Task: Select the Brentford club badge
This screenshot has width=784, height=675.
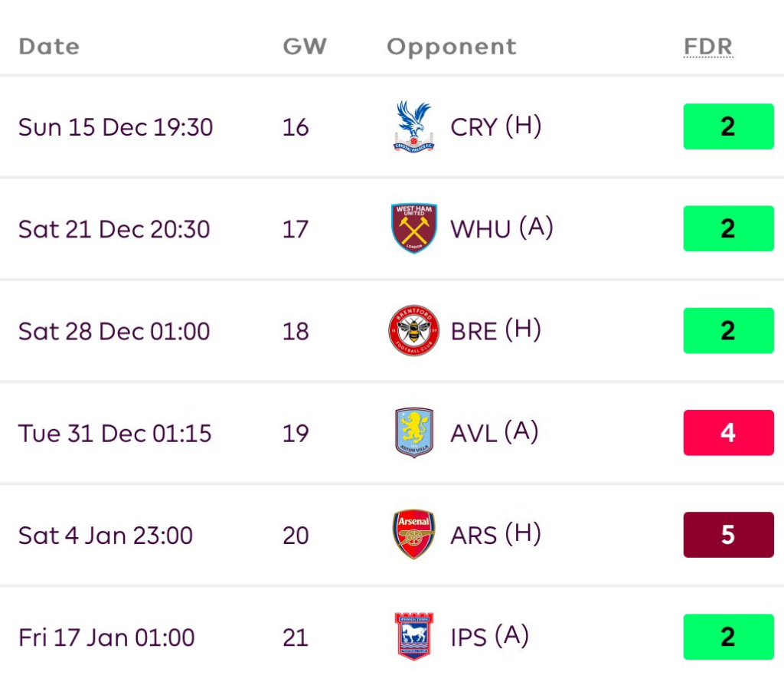Action: [413, 330]
